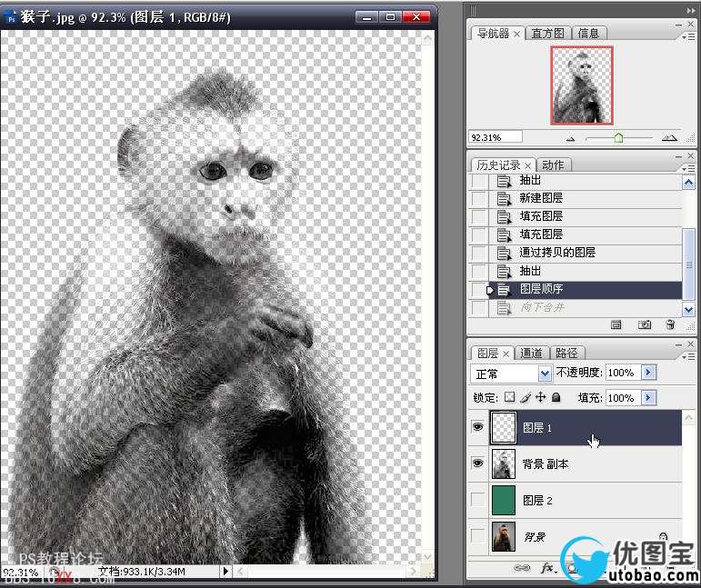Viewport: 701px width, 588px height.
Task: Enable lock transparent pixels icon
Action: 509,397
